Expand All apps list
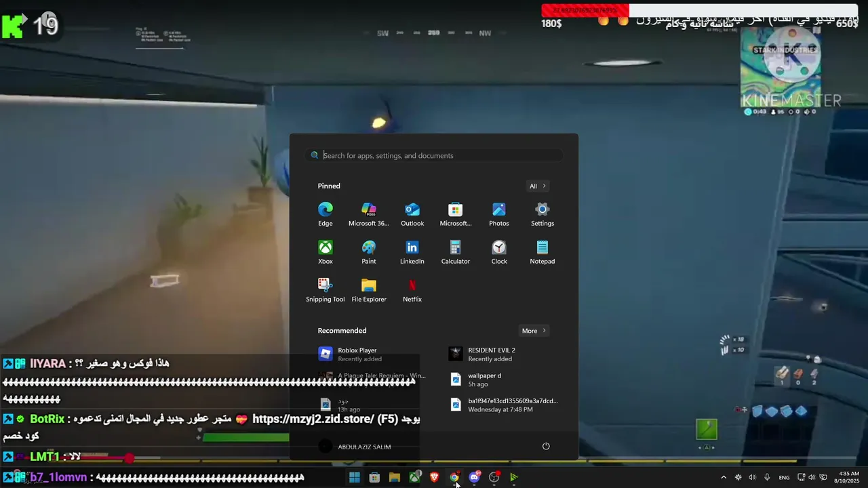Screen dimensions: 868x488 click(538, 186)
